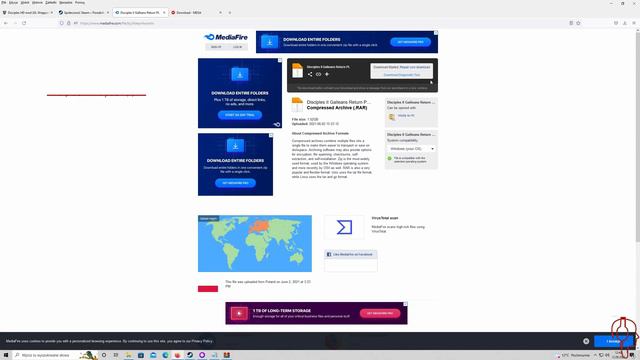Dismiss the cookie banner with the X icon
The width and height of the screenshot is (640, 360).
(586, 341)
